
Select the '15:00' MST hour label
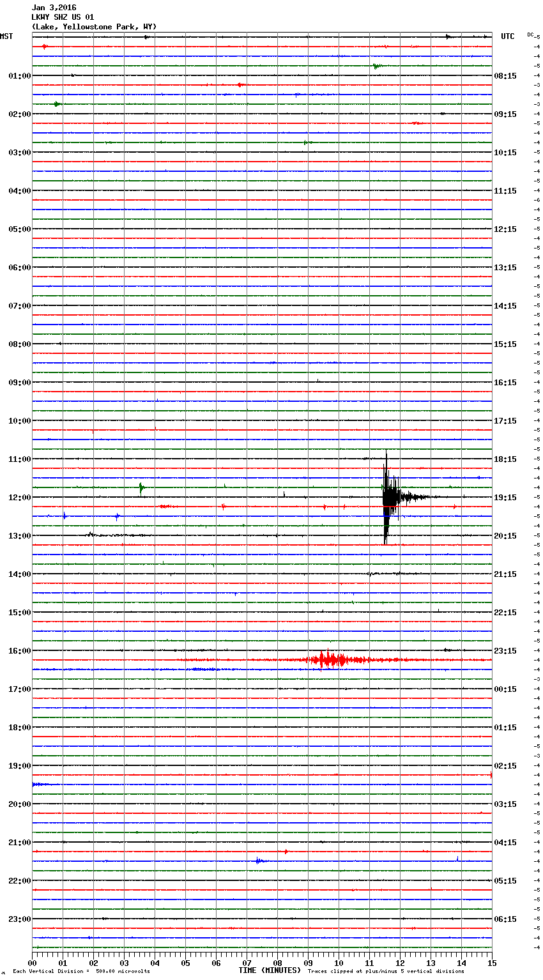(x=20, y=613)
